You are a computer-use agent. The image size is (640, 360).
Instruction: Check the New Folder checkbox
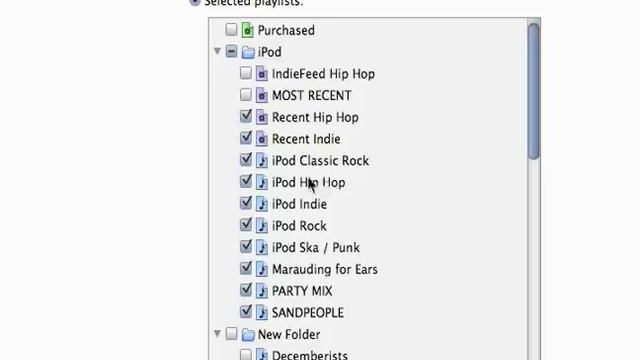coord(231,334)
